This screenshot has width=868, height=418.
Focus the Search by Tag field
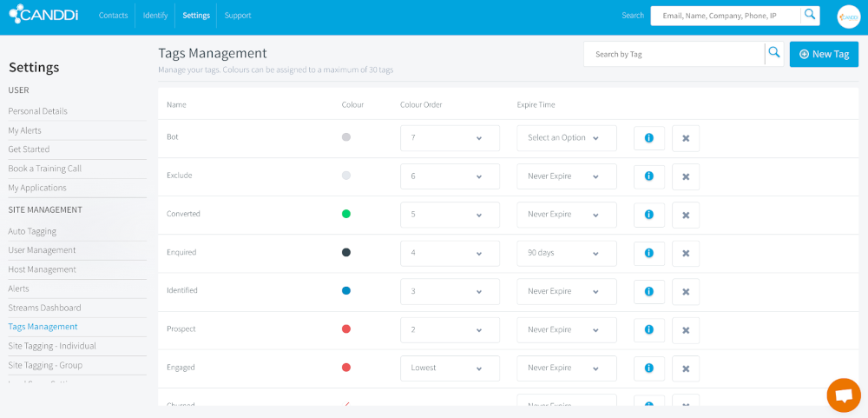pos(674,54)
